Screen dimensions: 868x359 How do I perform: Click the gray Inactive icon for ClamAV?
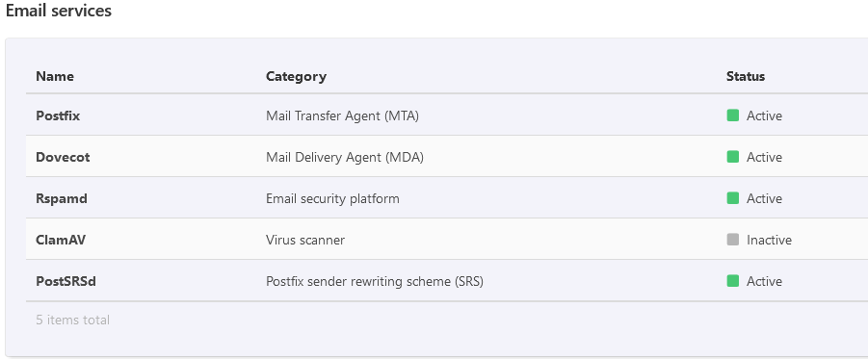pos(732,240)
